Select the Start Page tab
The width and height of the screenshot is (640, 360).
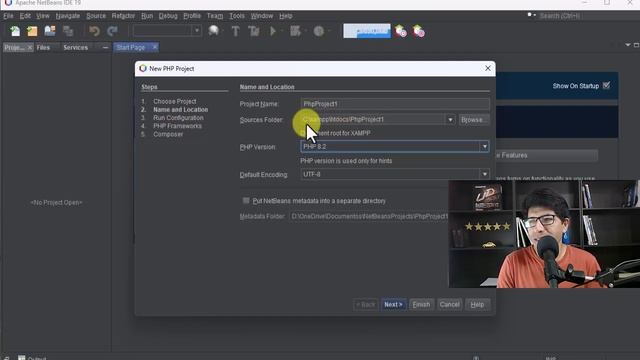click(x=131, y=48)
